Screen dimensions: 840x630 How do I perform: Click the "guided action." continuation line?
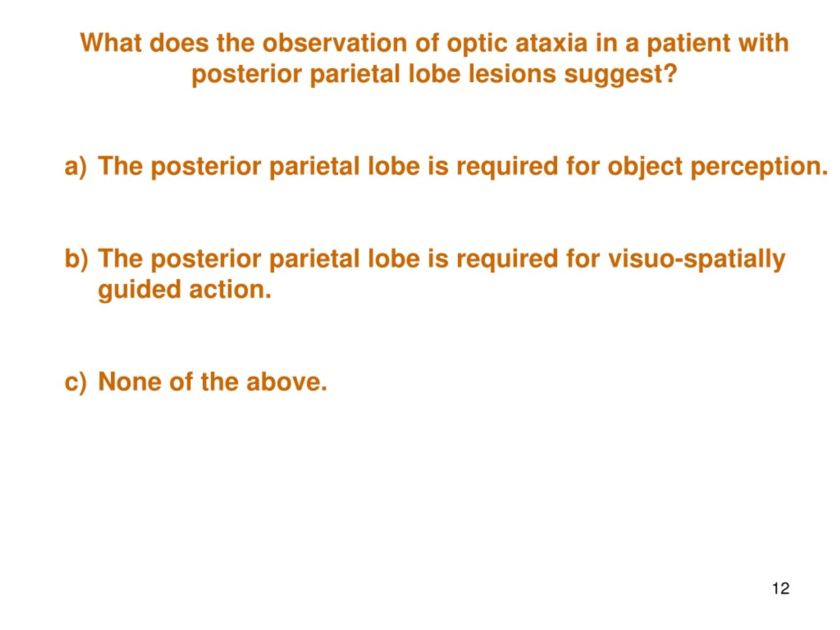[185, 290]
